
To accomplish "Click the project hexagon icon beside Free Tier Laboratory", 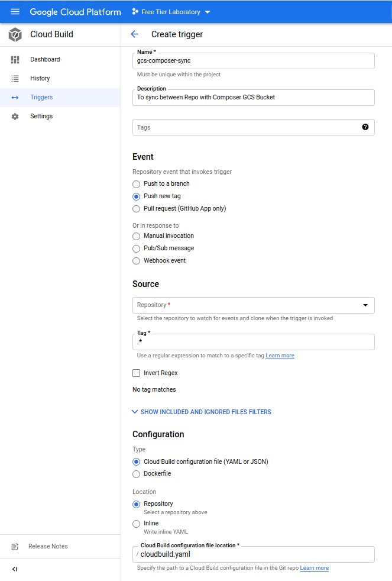I will (135, 12).
